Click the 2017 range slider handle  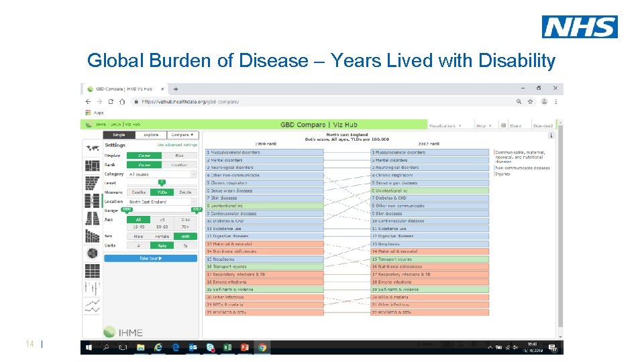[x=197, y=210]
